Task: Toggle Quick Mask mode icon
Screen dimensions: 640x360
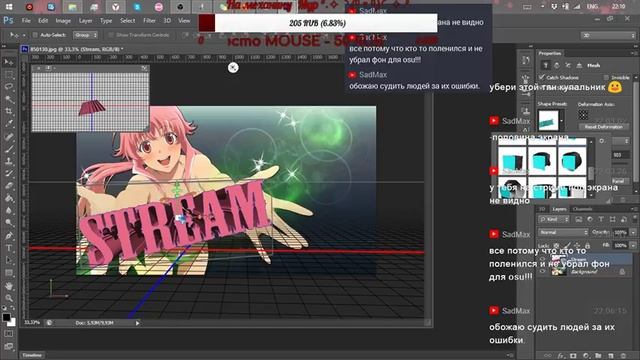Action: click(8, 334)
